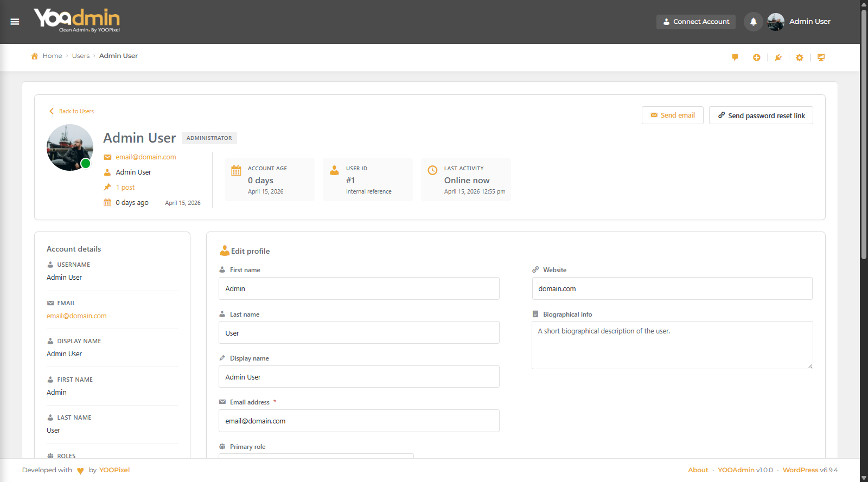Click the Primary role label
The image size is (868, 482).
point(248,447)
